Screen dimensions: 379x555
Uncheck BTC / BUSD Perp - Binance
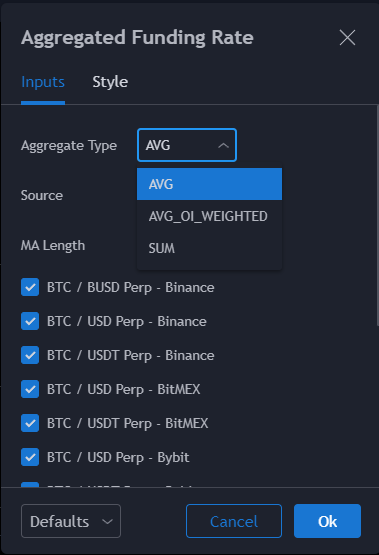tap(30, 287)
